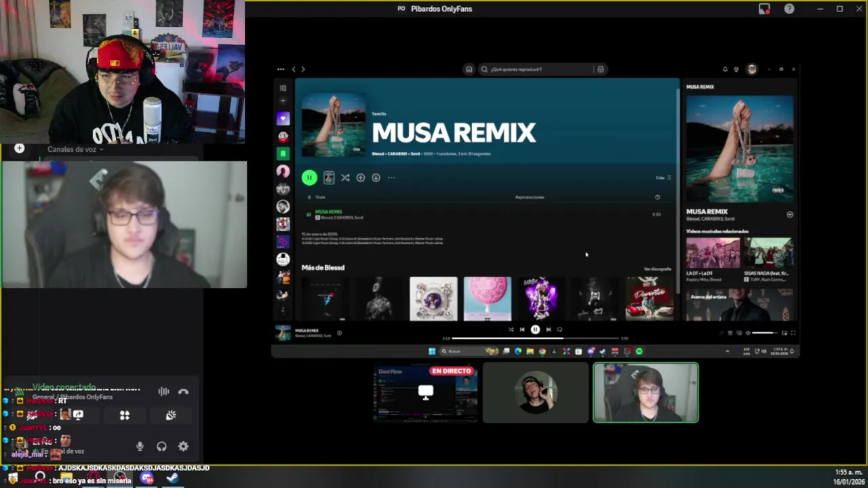Open the Ver discografía link
Screen dimensions: 868x488
(657, 269)
